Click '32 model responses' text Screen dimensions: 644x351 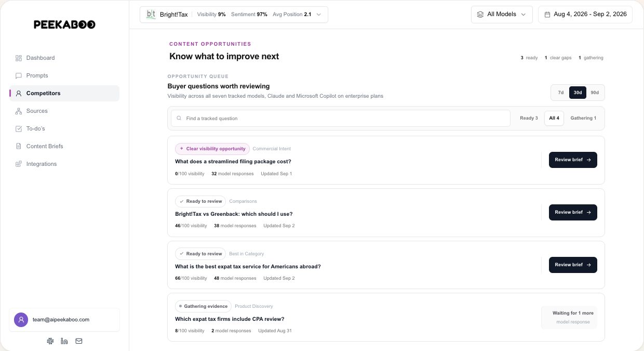point(233,174)
